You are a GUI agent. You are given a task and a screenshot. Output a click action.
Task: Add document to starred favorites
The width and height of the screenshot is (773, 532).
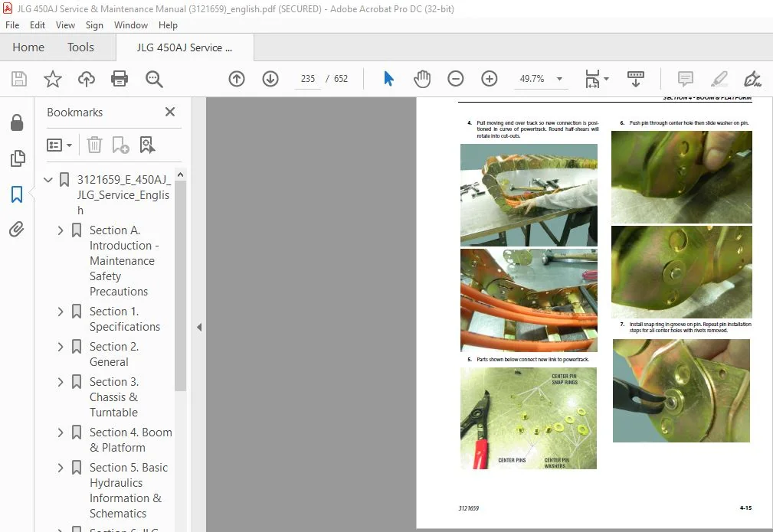(53, 79)
